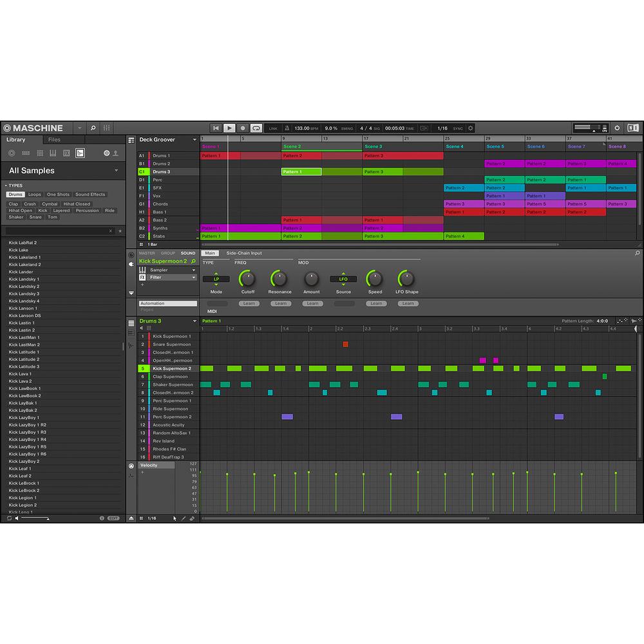Toggle LINK sync in the transport bar
This screenshot has height=644, width=644.
pyautogui.click(x=274, y=128)
